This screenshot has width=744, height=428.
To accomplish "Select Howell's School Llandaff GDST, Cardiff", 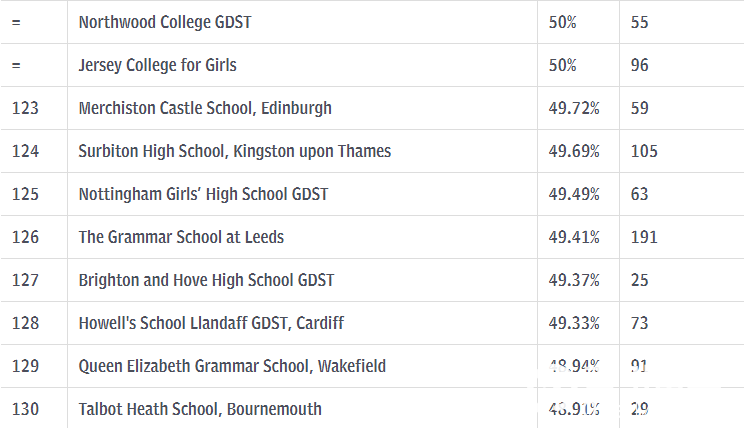I will [x=211, y=323].
